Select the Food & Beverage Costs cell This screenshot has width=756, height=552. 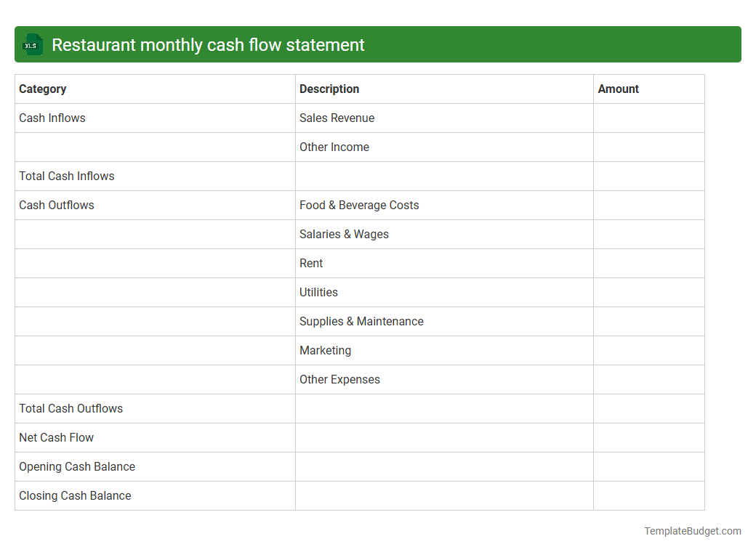point(359,205)
